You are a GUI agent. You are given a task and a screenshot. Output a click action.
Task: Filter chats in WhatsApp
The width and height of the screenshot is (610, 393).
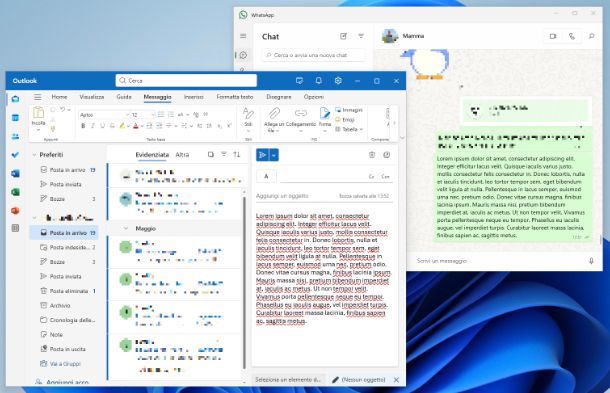[361, 36]
